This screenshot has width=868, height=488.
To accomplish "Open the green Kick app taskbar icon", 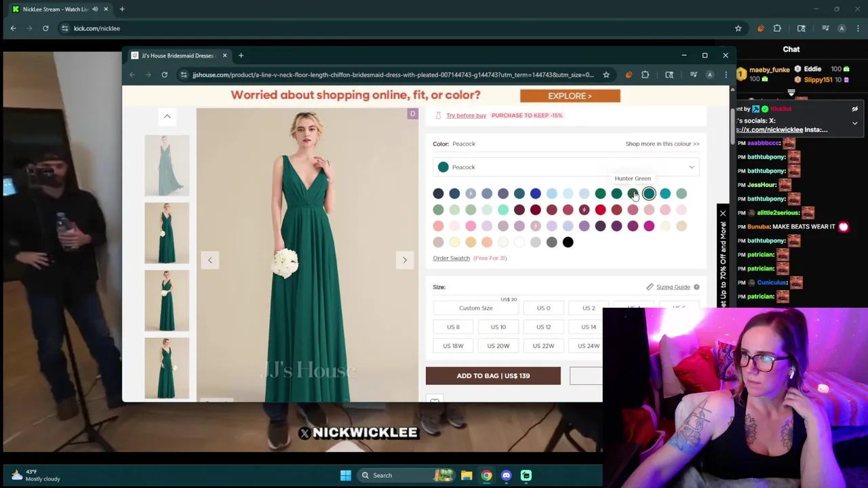I will point(526,475).
